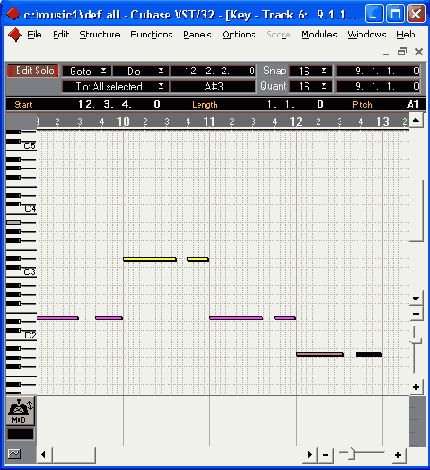Open the Quant value dropdown

tap(310, 86)
